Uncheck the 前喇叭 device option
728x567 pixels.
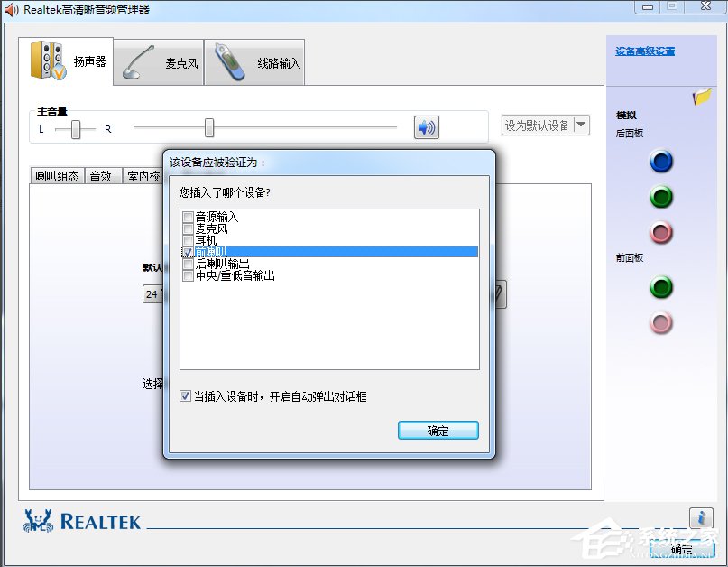(187, 251)
